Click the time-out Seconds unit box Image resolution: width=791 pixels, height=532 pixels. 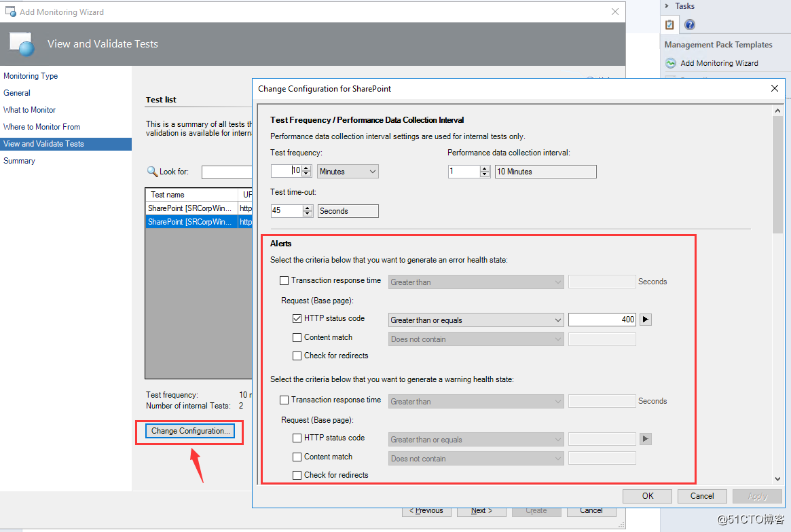coord(348,211)
